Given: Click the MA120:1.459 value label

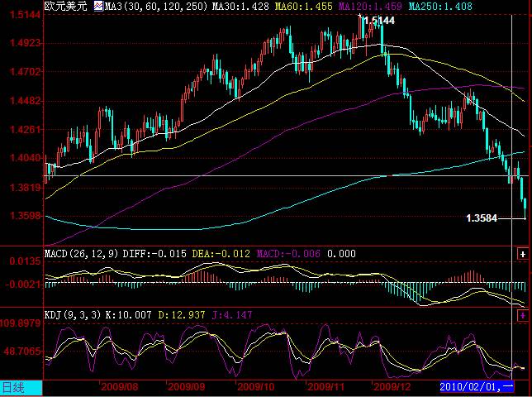Looking at the screenshot, I should point(370,6).
